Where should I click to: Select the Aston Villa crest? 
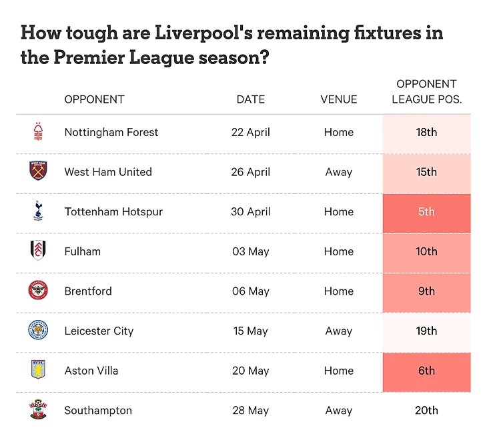[x=38, y=371]
